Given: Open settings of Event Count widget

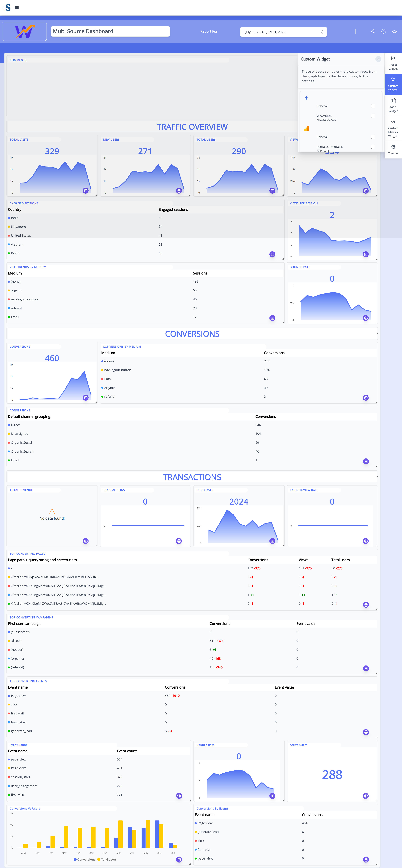Looking at the screenshot, I should (x=179, y=796).
